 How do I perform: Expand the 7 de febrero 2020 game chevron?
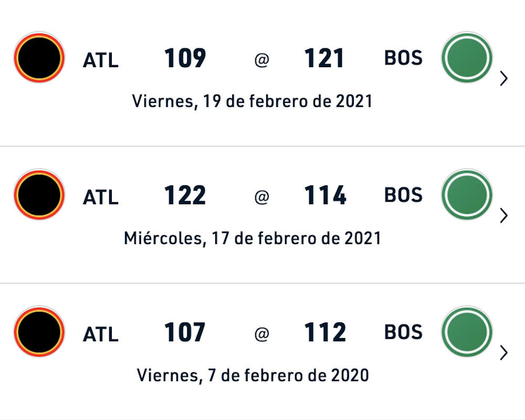(503, 353)
